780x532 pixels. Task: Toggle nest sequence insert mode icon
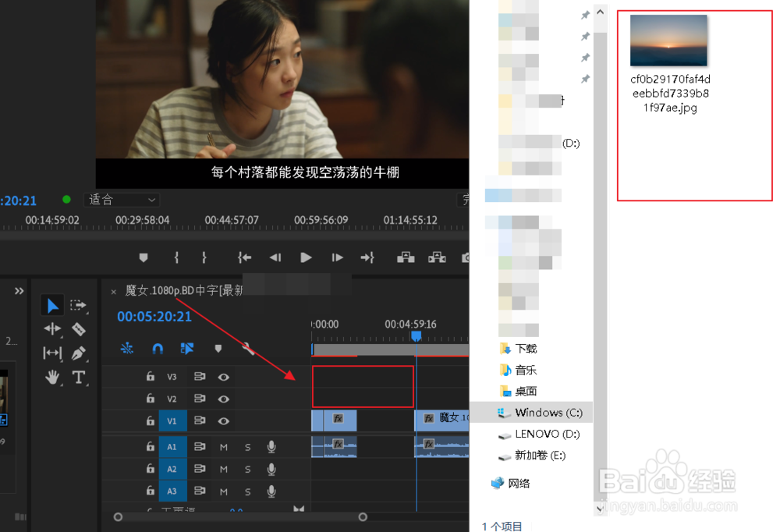(x=127, y=349)
